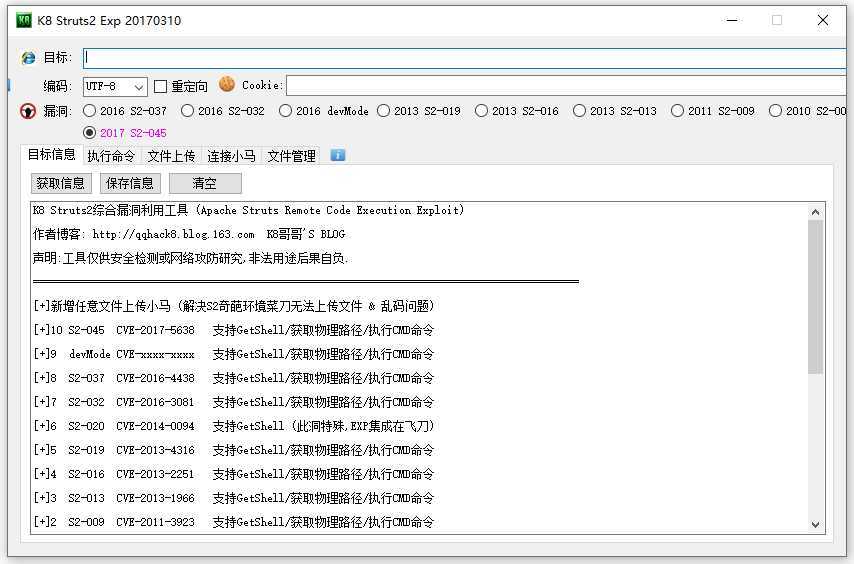Click the blog URL http://qqhack8.blog.163.com
The image size is (854, 564).
point(173,235)
